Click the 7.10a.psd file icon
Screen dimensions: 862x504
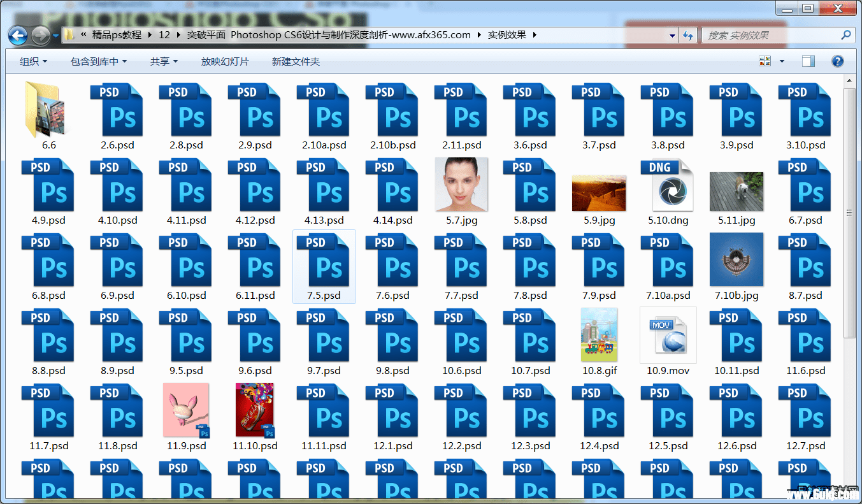[x=666, y=260]
